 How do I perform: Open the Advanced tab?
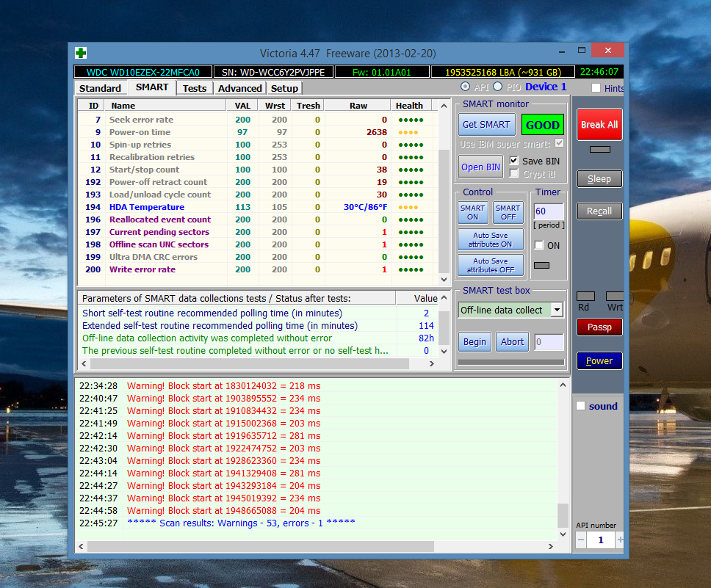click(x=239, y=88)
